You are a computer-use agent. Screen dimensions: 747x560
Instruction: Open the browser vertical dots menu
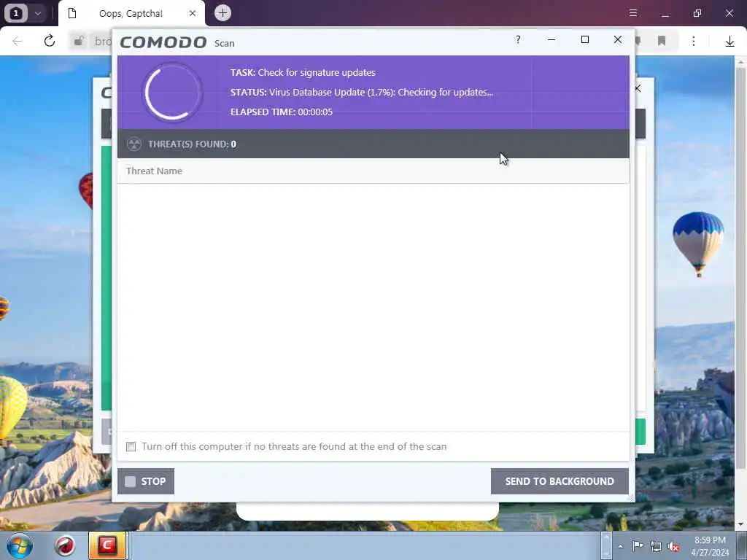click(x=694, y=42)
